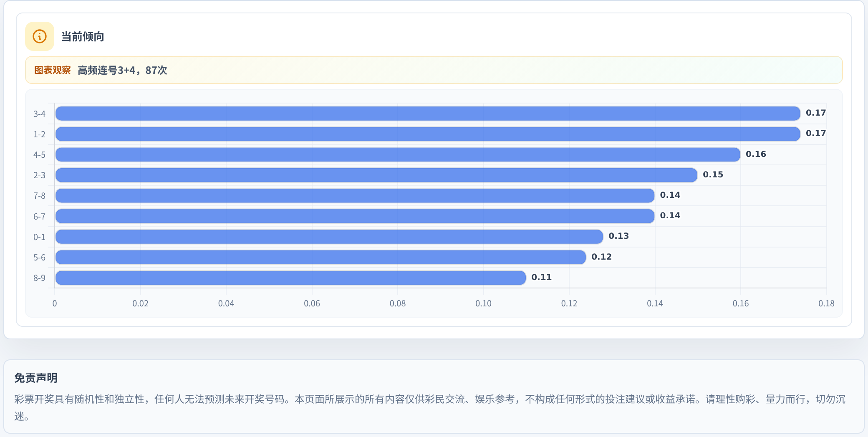Select the 5-6 bar
The image size is (868, 437).
click(x=320, y=257)
